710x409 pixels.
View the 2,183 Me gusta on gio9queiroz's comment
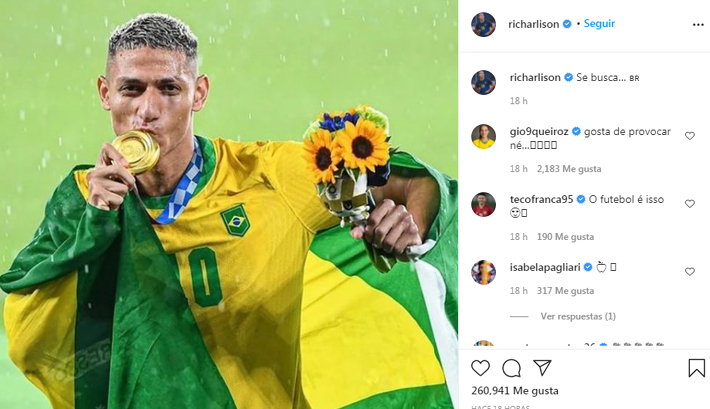coord(569,169)
